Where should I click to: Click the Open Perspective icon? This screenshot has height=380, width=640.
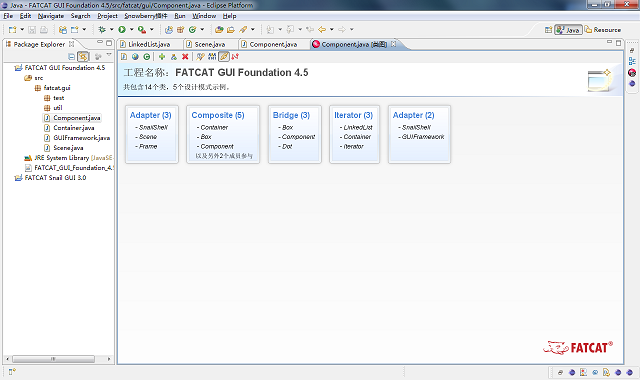tap(548, 30)
